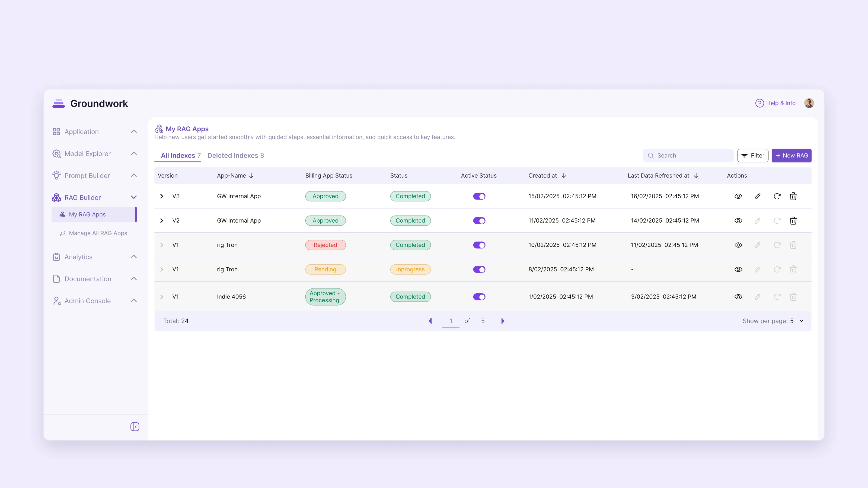Expand the V3 GW Internal App row
The width and height of the screenshot is (868, 488).
tap(162, 196)
